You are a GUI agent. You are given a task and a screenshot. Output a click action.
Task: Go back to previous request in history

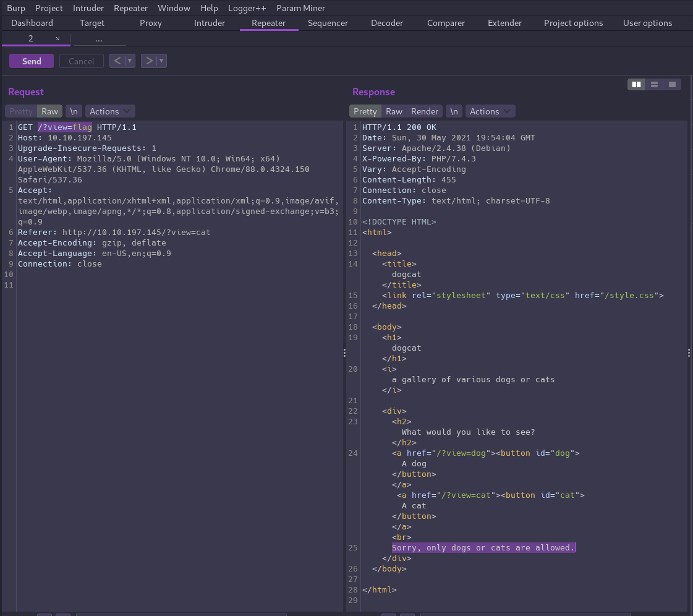pyautogui.click(x=117, y=61)
